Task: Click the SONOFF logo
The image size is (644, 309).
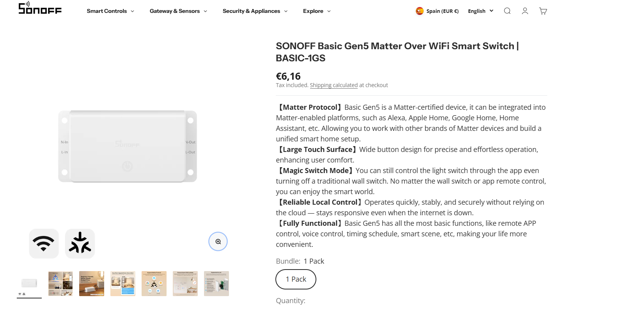Action: point(40,8)
